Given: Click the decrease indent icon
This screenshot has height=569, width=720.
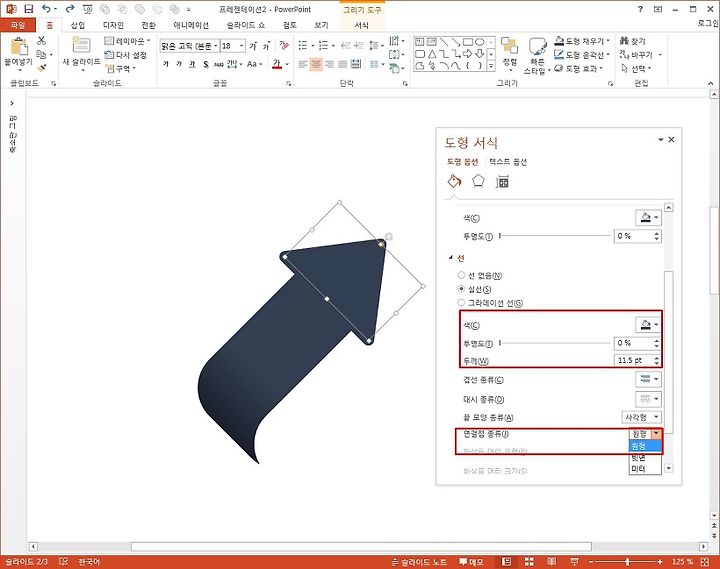Looking at the screenshot, I should (346, 45).
